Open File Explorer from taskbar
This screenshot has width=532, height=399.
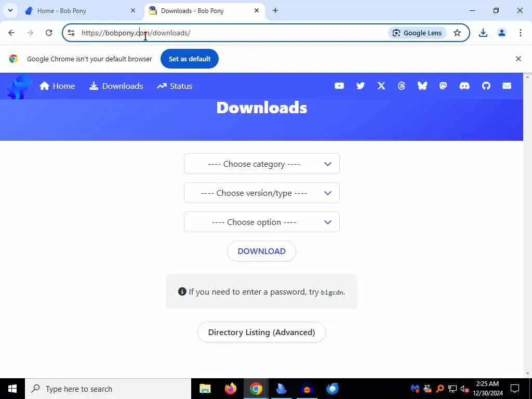[205, 389]
